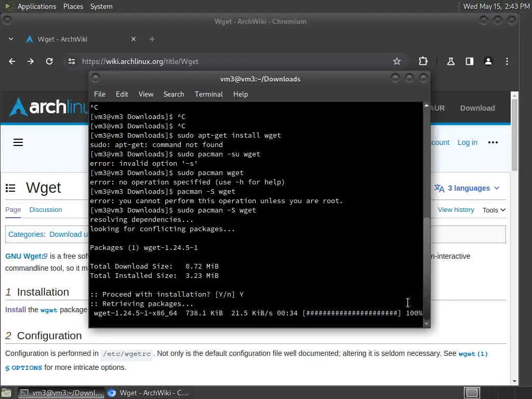Click the Configuration section heading
Viewport: 532px width, 399px height.
(x=49, y=336)
